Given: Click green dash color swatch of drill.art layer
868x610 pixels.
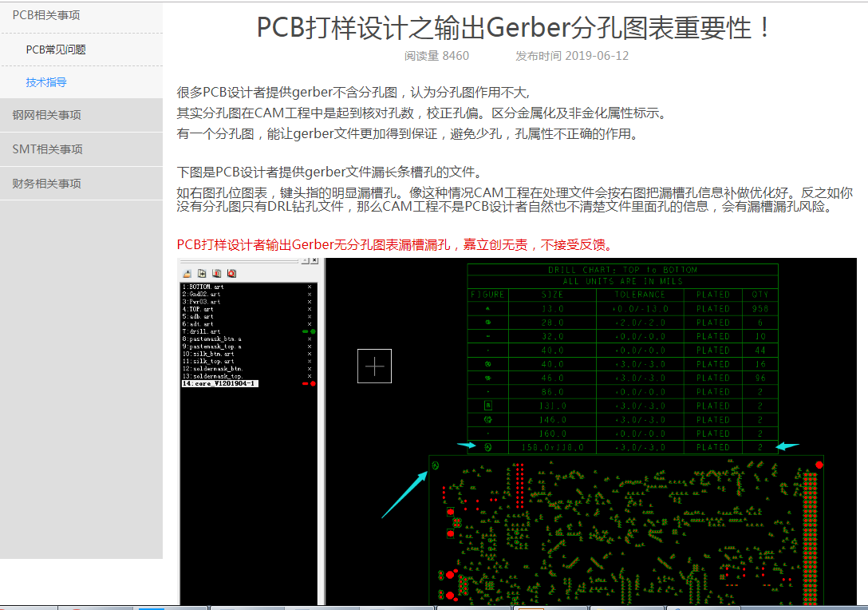Looking at the screenshot, I should (x=305, y=331).
